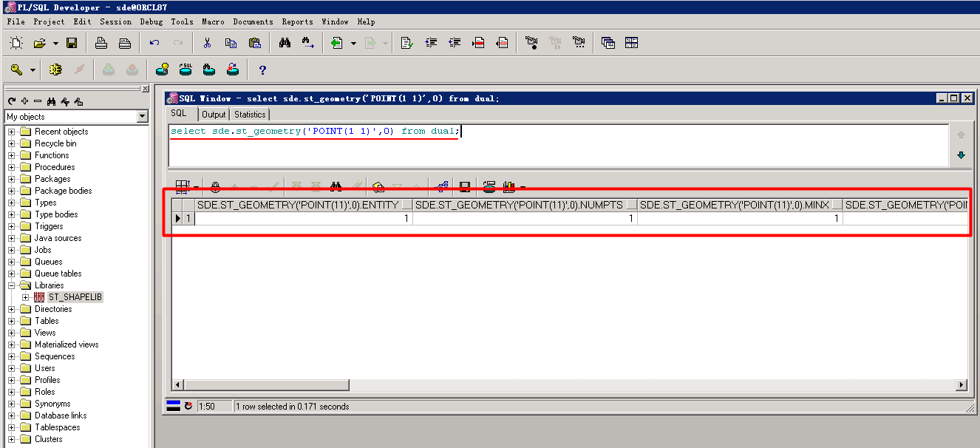Select the Print icon in the toolbar

[101, 42]
